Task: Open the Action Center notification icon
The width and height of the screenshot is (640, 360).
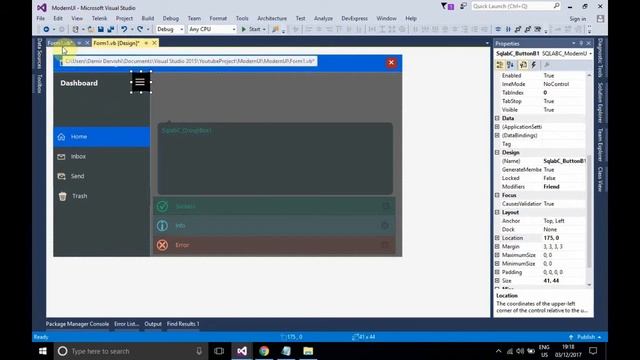Action: click(593, 351)
